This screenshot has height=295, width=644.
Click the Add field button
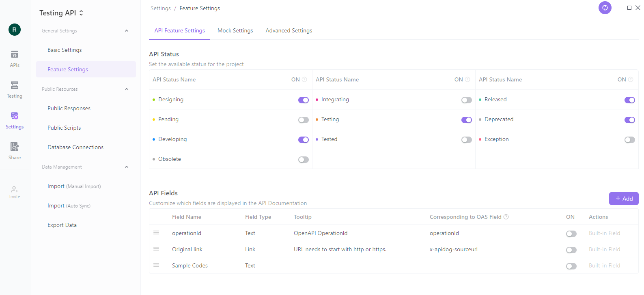pos(624,199)
